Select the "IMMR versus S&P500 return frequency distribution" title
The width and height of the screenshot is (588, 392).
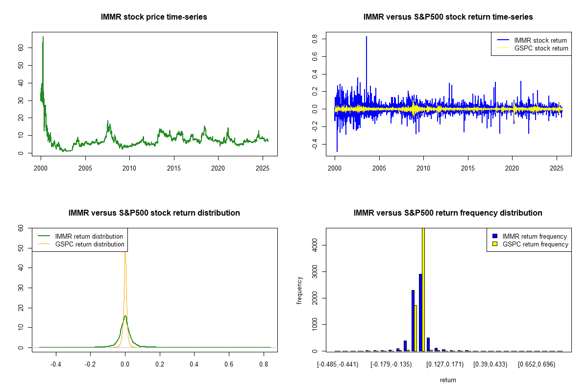pos(448,213)
